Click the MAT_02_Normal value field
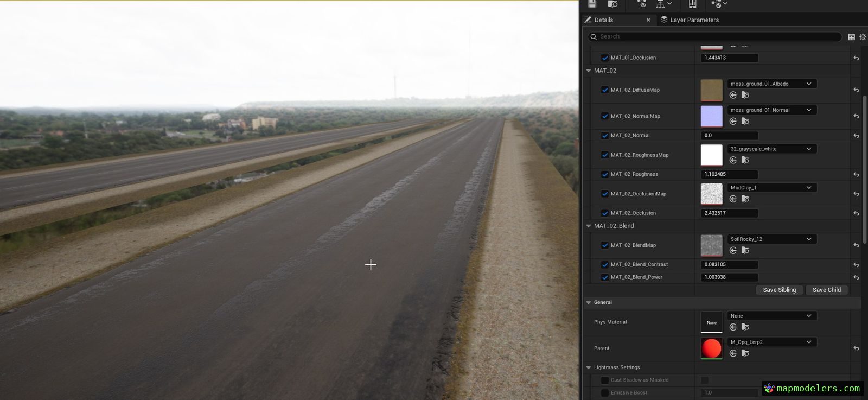Image resolution: width=868 pixels, height=400 pixels. (730, 136)
